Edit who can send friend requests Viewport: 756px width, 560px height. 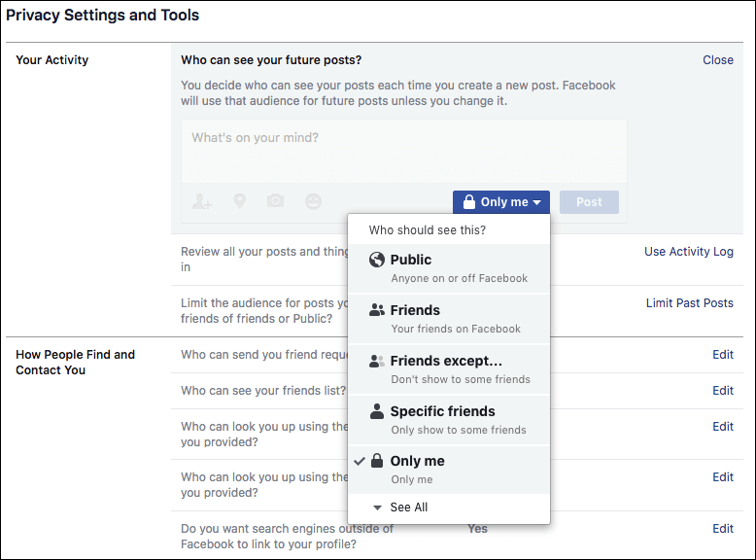pos(723,355)
